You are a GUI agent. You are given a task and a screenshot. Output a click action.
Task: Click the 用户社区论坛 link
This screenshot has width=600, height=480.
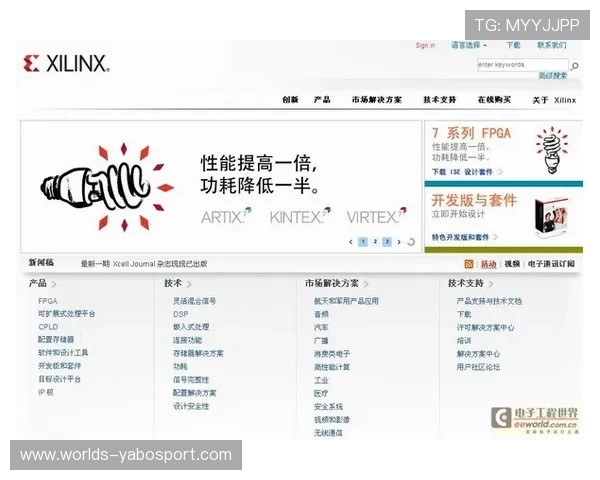[478, 367]
